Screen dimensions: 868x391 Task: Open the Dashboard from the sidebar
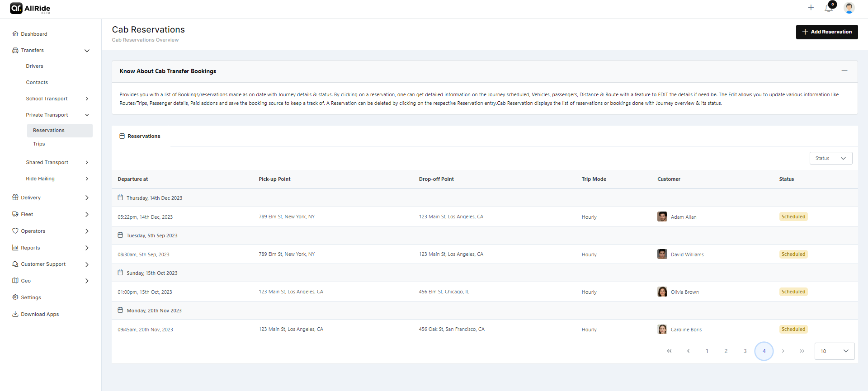point(34,34)
